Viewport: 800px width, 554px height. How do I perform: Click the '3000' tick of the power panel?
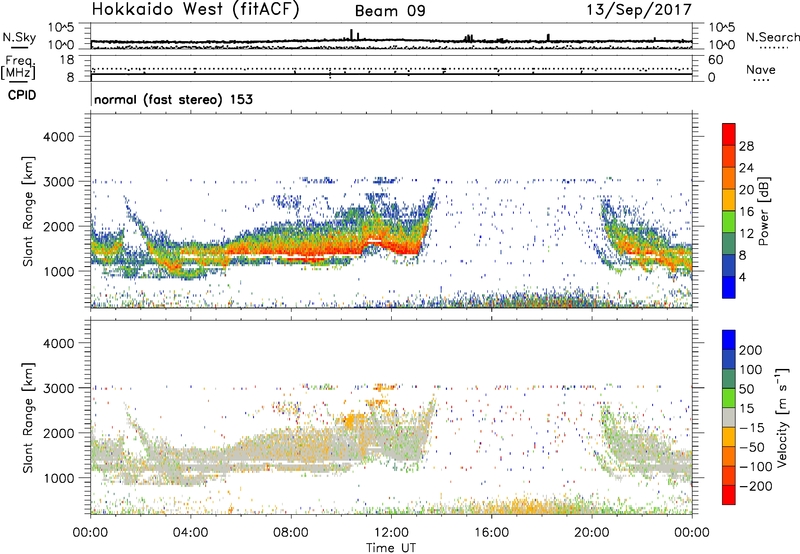click(x=59, y=182)
